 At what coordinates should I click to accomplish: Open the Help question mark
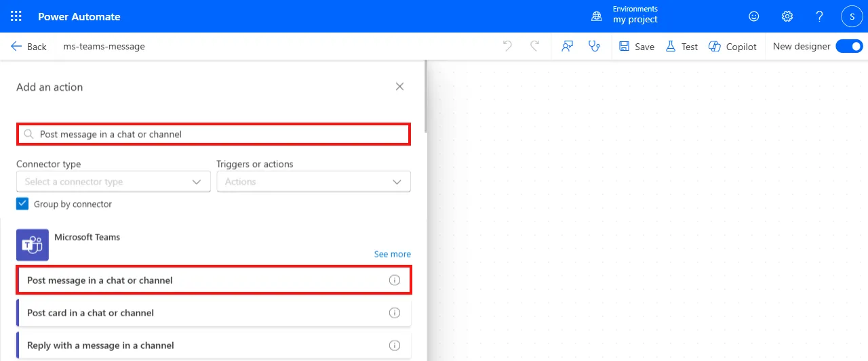(x=819, y=16)
